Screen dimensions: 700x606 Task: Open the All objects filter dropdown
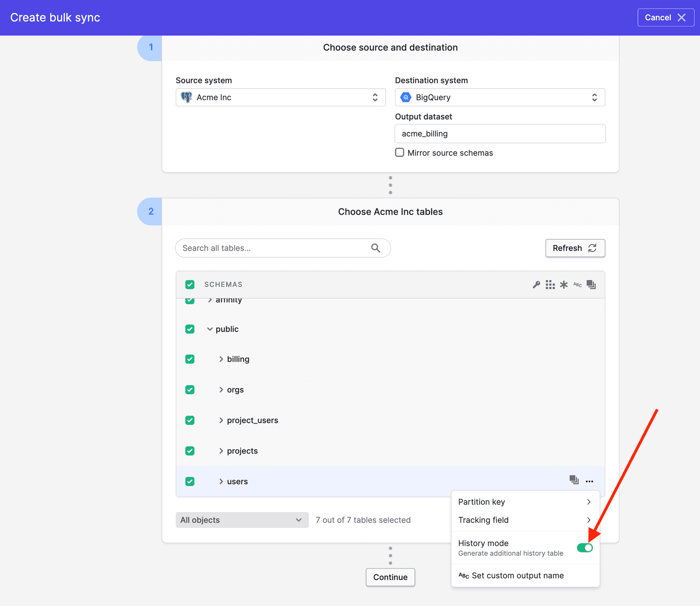(242, 520)
